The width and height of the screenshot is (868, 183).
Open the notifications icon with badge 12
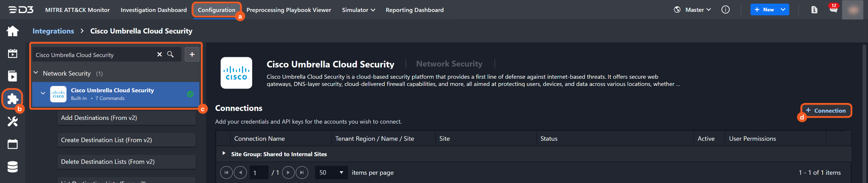833,9
